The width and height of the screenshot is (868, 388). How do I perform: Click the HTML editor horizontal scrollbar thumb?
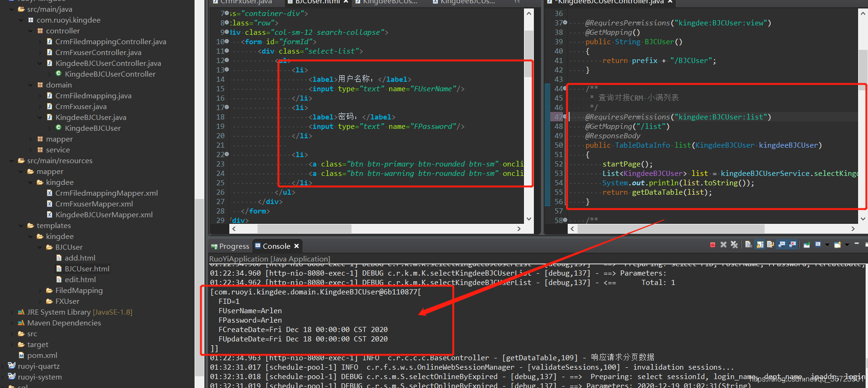pos(304,229)
